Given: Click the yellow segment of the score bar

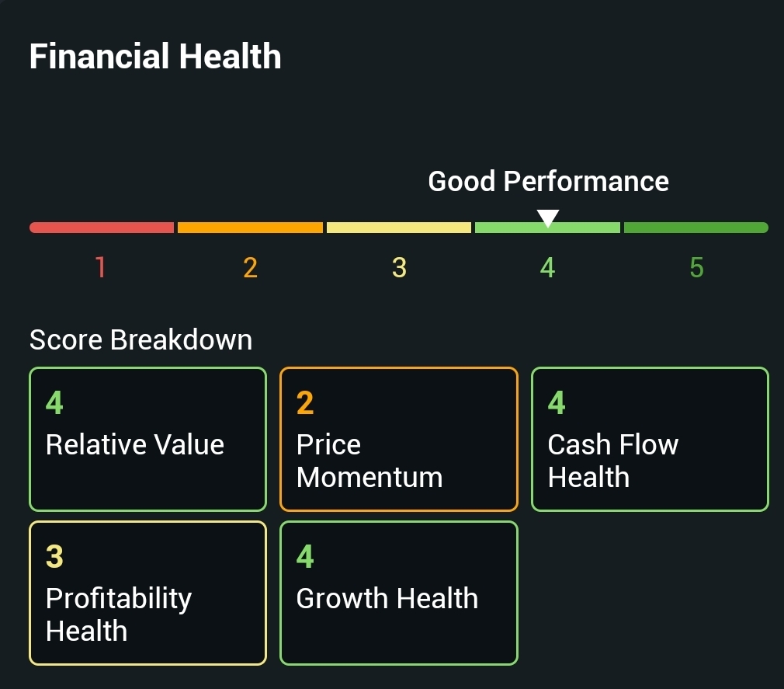Looking at the screenshot, I should 399,228.
